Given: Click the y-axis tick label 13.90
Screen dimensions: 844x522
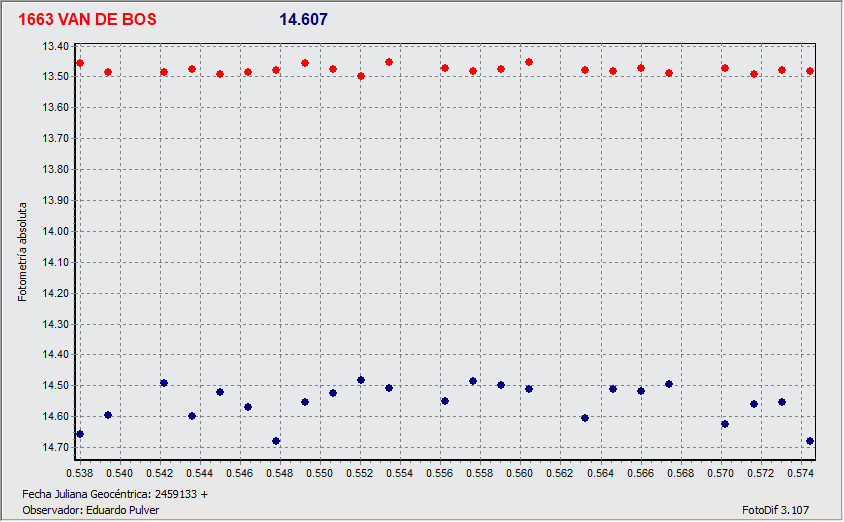Looking at the screenshot, I should tap(55, 200).
